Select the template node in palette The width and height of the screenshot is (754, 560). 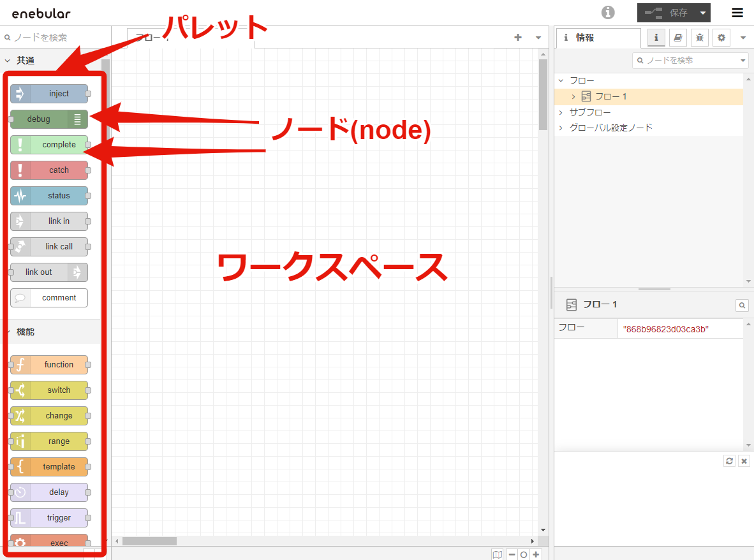point(49,467)
